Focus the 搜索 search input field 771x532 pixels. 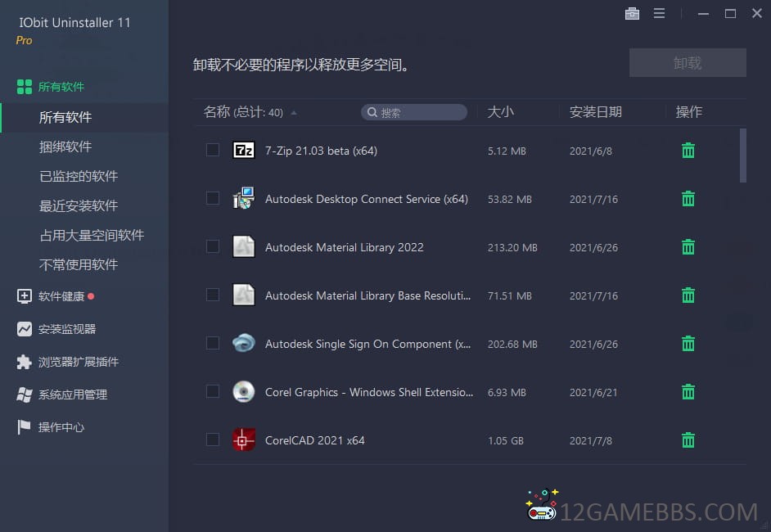[414, 113]
